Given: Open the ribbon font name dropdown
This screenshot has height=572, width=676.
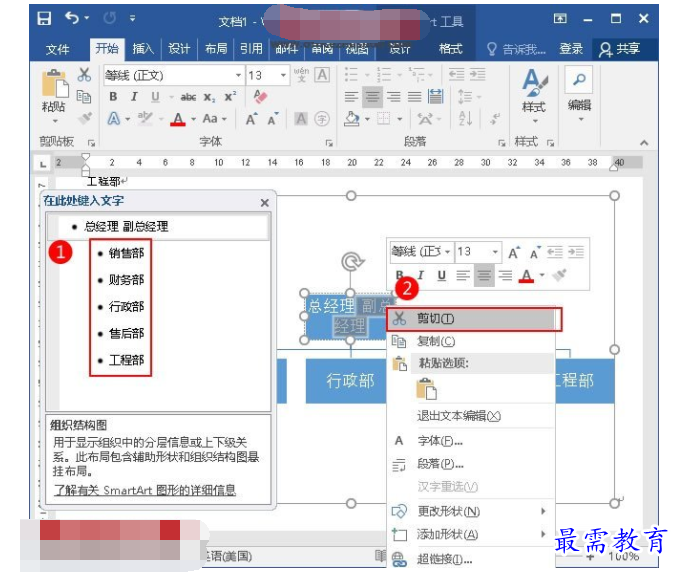Looking at the screenshot, I should pos(238,75).
